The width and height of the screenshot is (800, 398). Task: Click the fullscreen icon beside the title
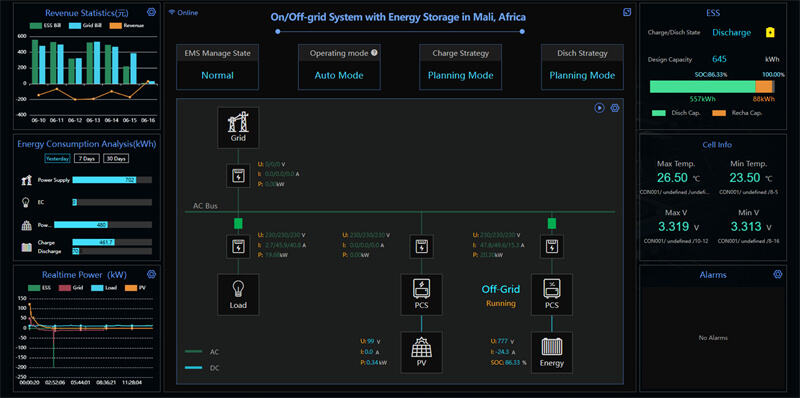point(627,12)
